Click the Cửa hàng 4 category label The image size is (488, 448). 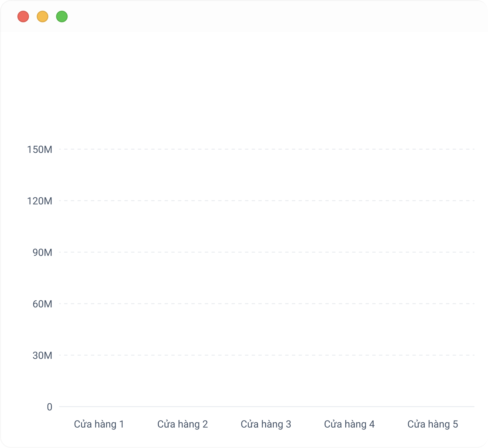tap(349, 424)
